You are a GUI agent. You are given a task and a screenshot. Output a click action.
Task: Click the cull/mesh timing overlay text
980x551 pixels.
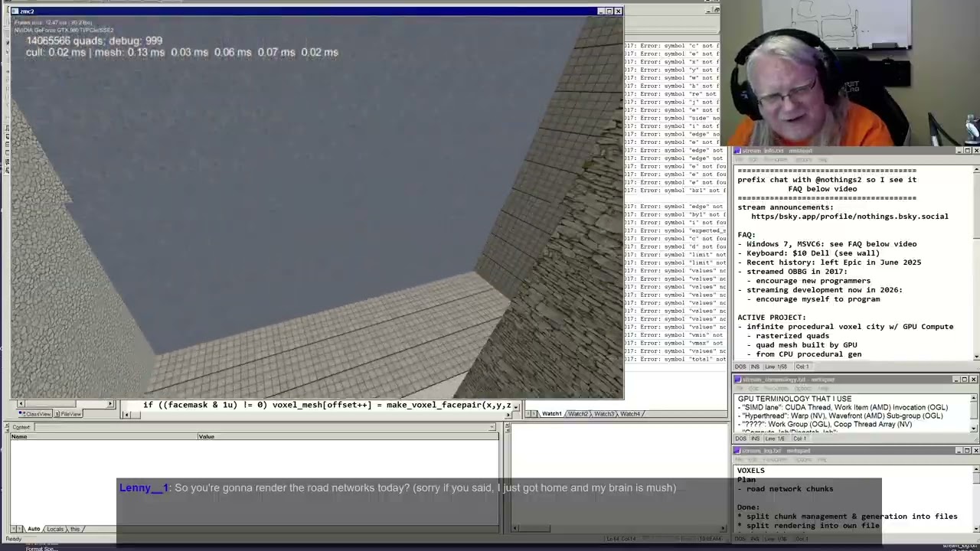click(x=181, y=52)
